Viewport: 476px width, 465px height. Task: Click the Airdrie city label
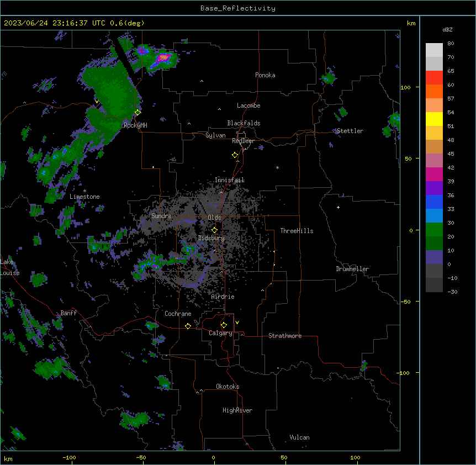click(223, 297)
